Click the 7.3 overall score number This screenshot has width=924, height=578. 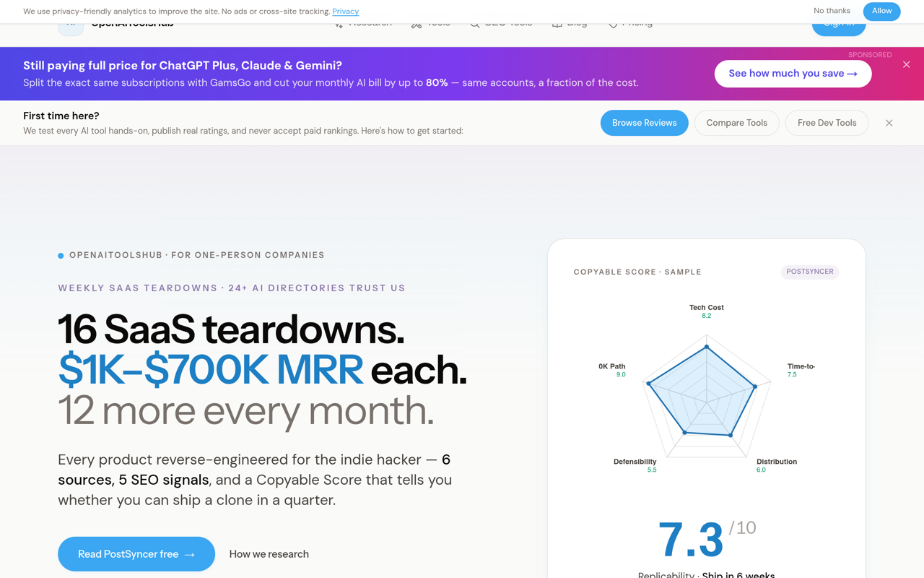click(691, 540)
